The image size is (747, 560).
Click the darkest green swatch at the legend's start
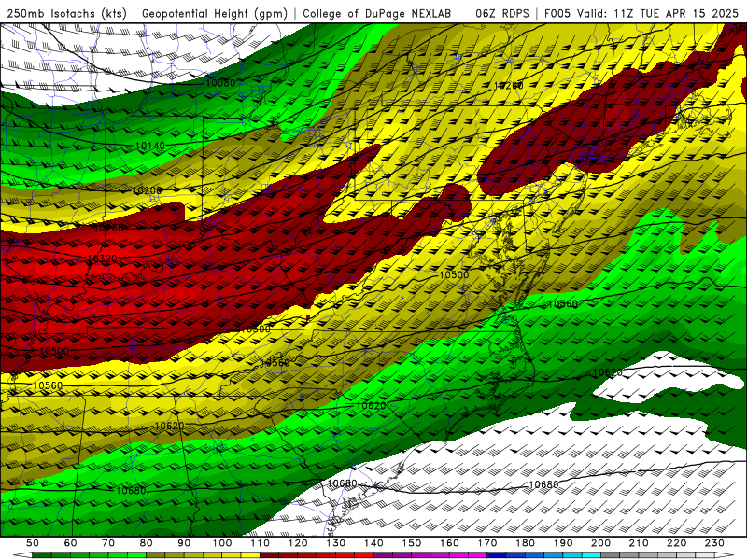click(x=42, y=555)
